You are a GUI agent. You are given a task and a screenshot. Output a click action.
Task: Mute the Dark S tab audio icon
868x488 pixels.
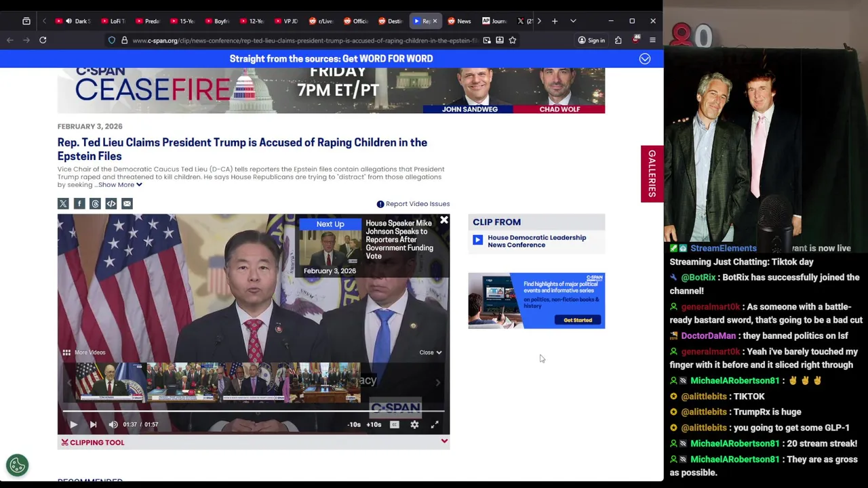pos(68,21)
